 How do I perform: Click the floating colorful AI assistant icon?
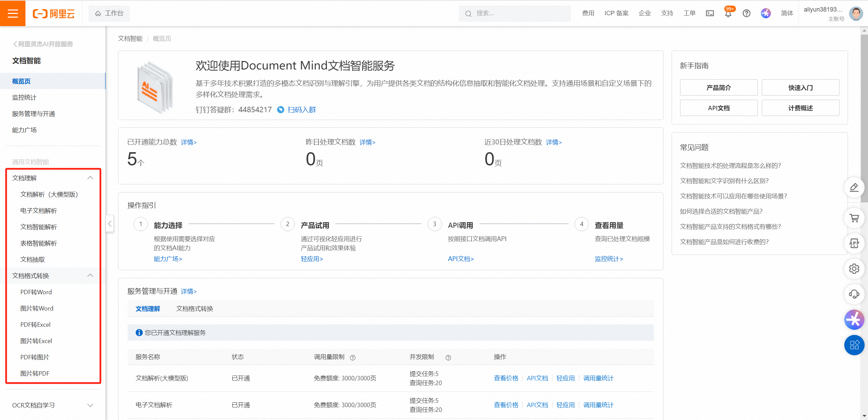click(854, 319)
